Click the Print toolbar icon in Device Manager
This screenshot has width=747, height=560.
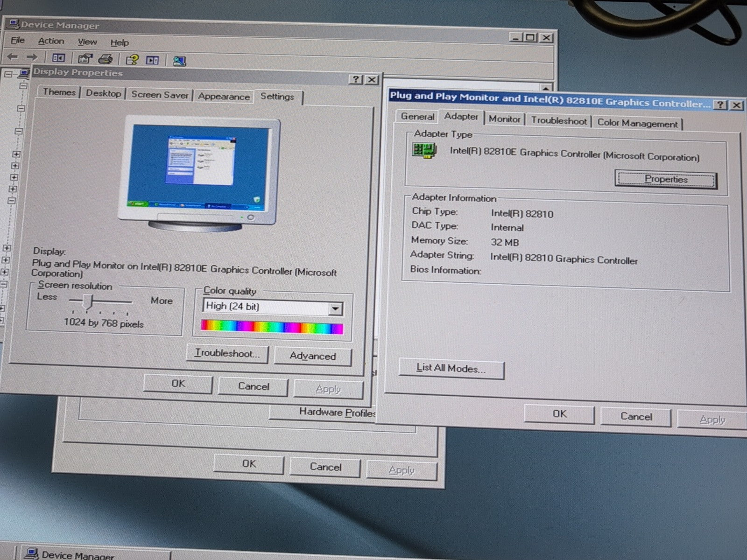[x=106, y=59]
